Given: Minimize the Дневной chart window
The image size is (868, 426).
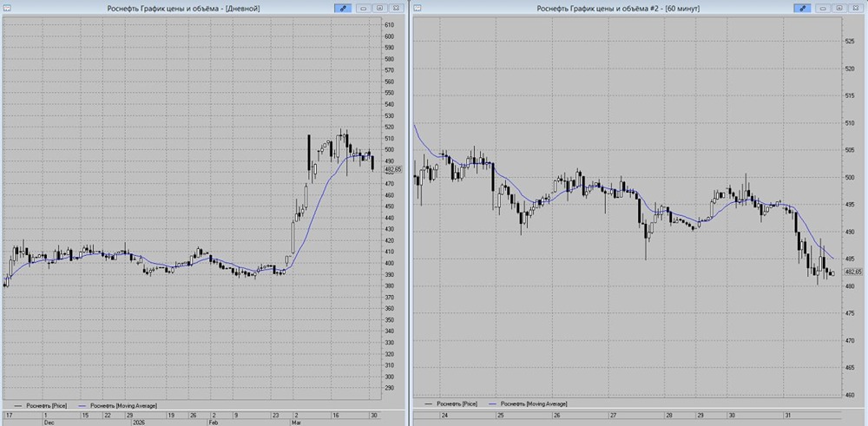Looking at the screenshot, I should [x=365, y=9].
